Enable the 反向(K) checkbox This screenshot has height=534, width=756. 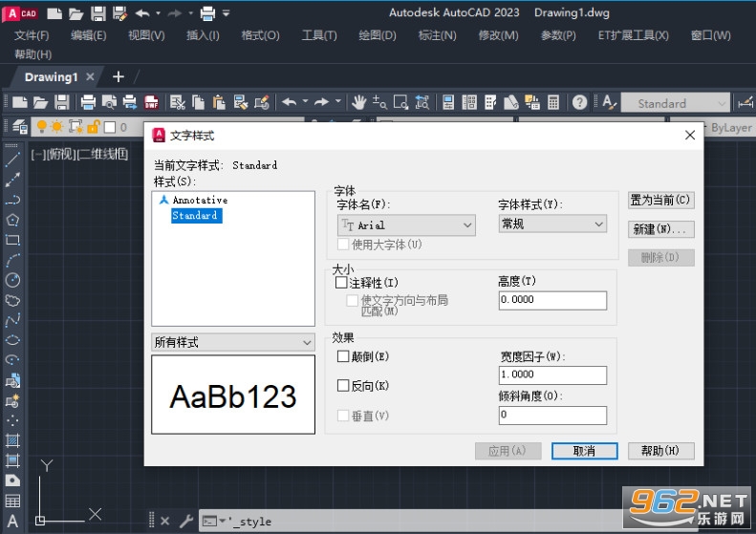click(x=343, y=386)
